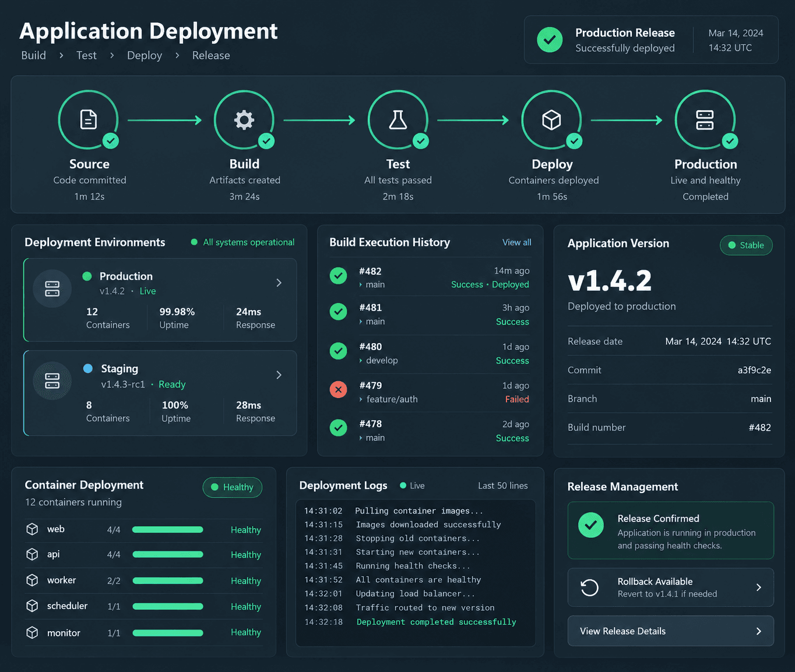The height and width of the screenshot is (672, 795).
Task: Click the Build stage gear icon
Action: tap(244, 120)
